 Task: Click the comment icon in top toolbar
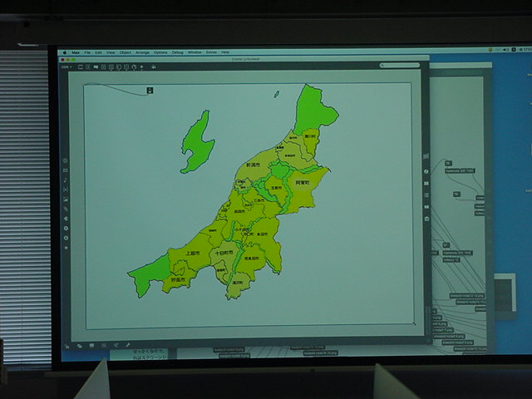tap(96, 67)
